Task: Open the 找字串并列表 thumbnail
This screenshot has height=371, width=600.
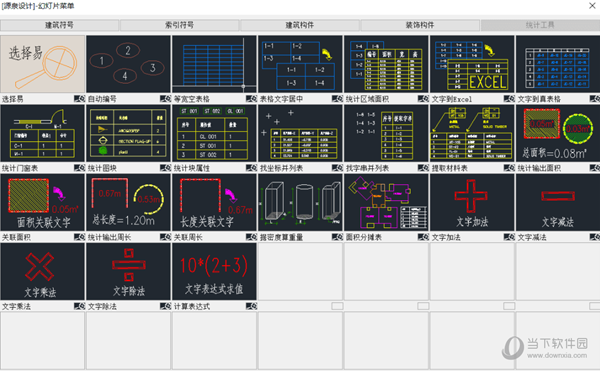Action: 386,133
